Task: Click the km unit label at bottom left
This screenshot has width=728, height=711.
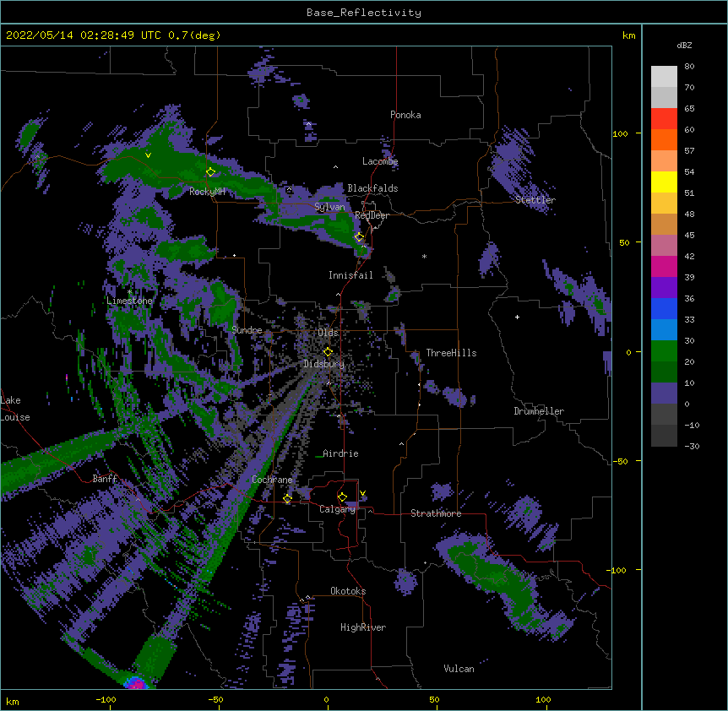Action: (13, 702)
